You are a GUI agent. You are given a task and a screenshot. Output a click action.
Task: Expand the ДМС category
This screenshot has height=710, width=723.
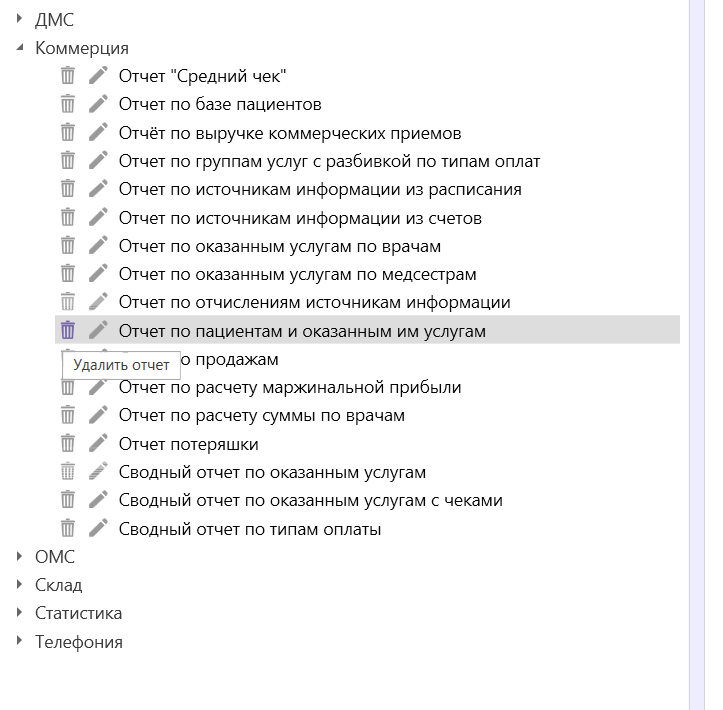(x=19, y=19)
